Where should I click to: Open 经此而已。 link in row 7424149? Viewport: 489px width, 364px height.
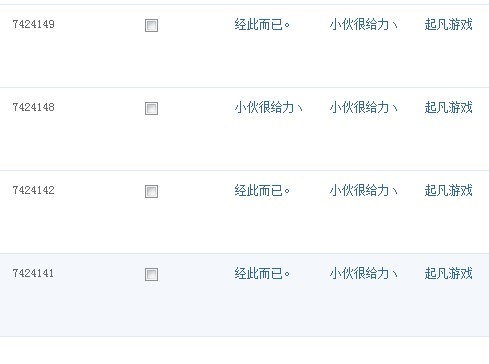(x=262, y=24)
